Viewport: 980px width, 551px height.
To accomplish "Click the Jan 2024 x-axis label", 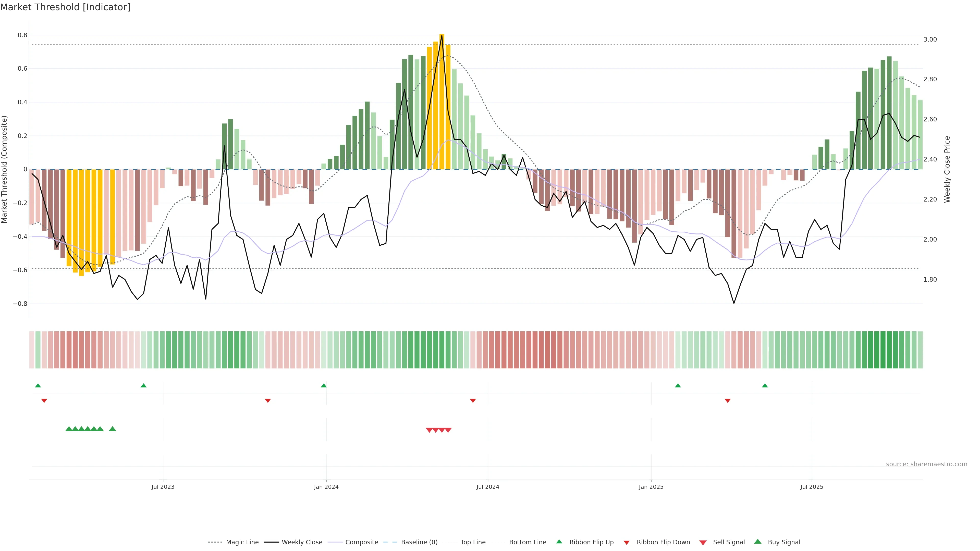I will [x=326, y=487].
